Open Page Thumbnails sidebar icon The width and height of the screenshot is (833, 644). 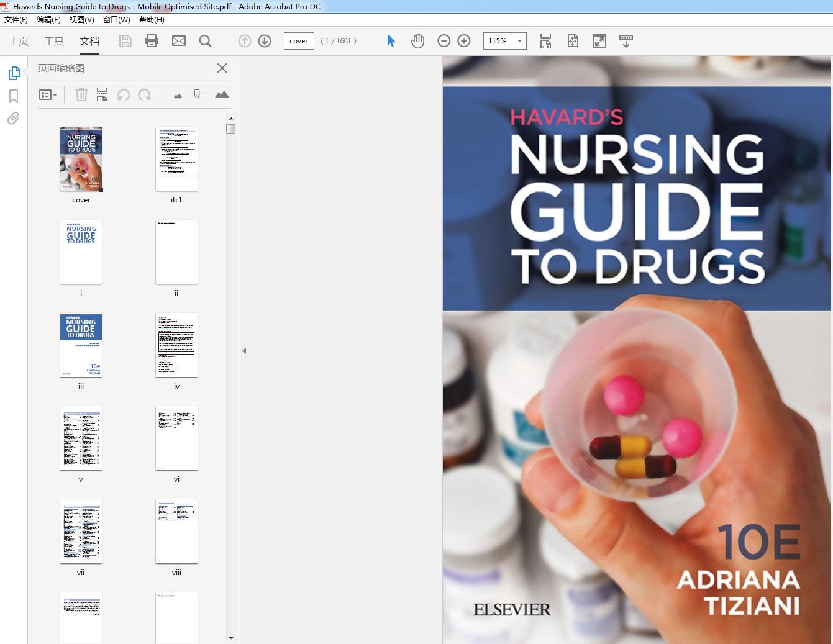[x=14, y=73]
